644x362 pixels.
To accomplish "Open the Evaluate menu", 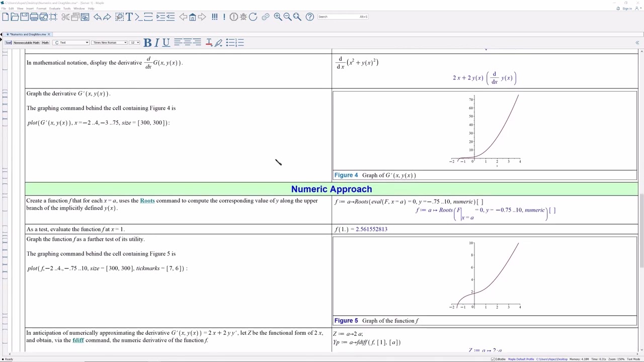I will [x=55, y=9].
